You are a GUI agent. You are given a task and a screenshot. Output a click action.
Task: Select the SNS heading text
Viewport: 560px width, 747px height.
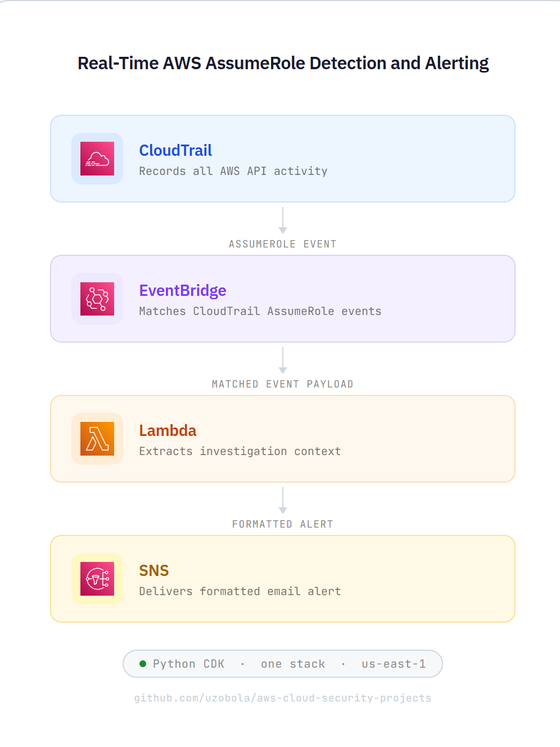point(154,570)
